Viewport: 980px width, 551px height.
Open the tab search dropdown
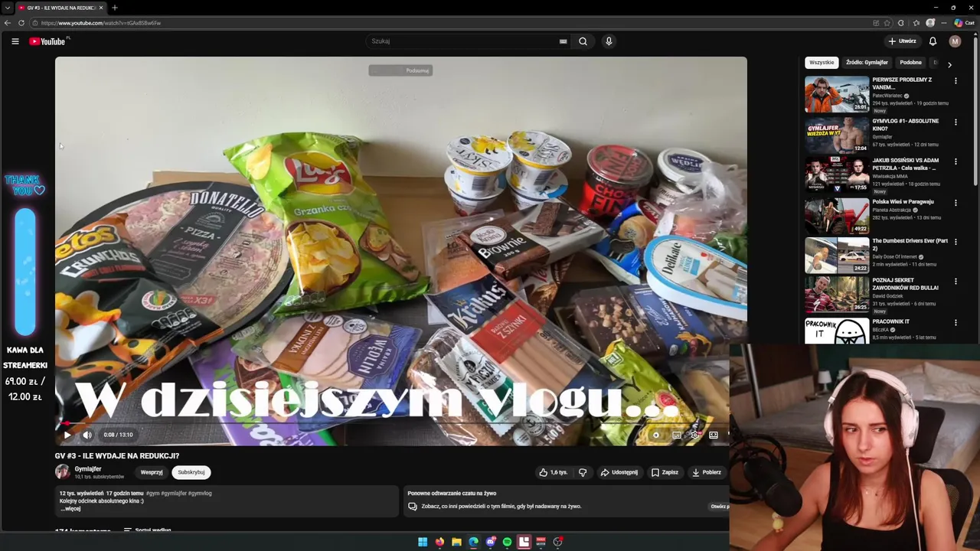click(x=7, y=8)
